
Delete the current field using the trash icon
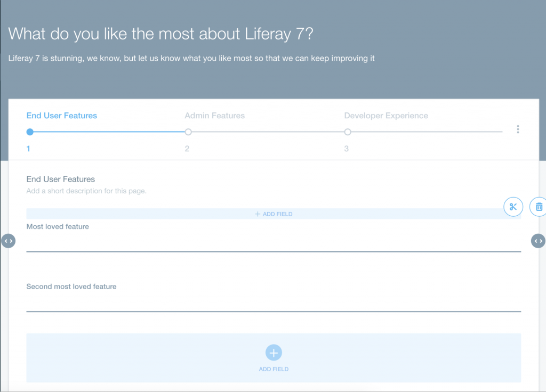538,207
